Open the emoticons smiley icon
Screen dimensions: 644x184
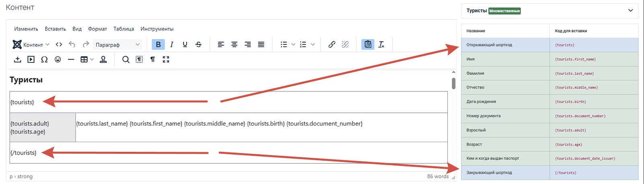58,60
